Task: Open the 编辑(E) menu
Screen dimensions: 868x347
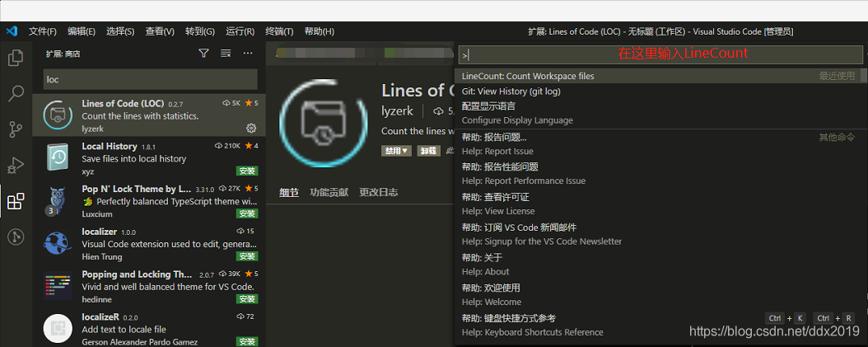Action: [82, 31]
